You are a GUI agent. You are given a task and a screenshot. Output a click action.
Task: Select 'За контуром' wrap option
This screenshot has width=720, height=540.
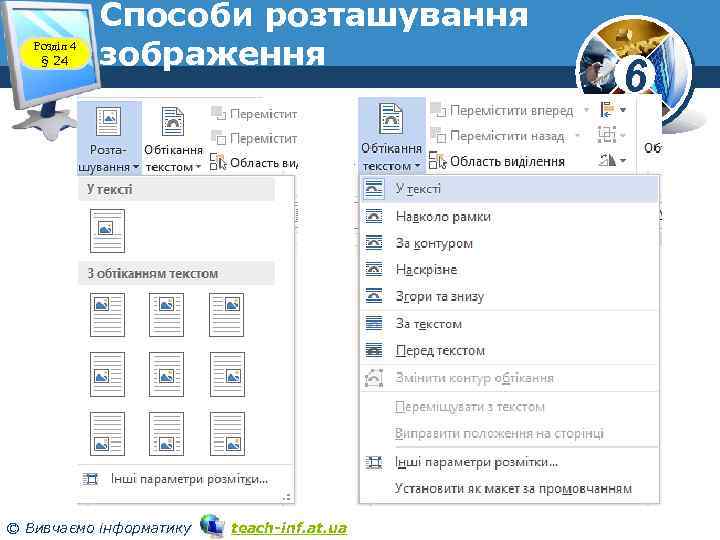coord(509,243)
